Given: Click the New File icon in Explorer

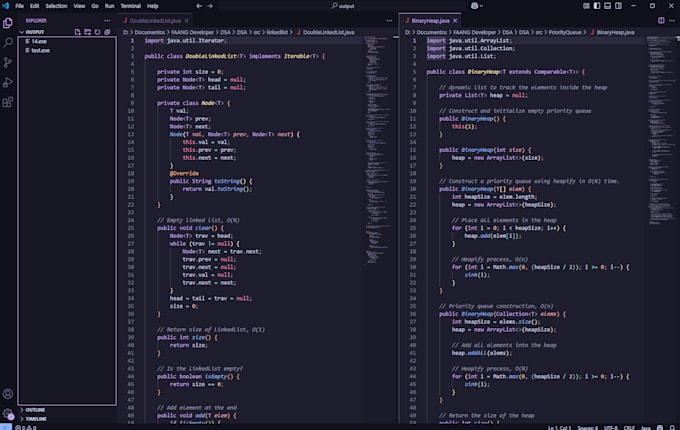Looking at the screenshot, I should point(78,32).
